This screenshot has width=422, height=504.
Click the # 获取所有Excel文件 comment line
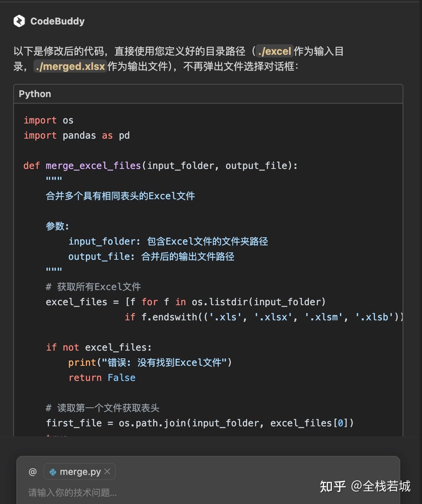pyautogui.click(x=93, y=287)
